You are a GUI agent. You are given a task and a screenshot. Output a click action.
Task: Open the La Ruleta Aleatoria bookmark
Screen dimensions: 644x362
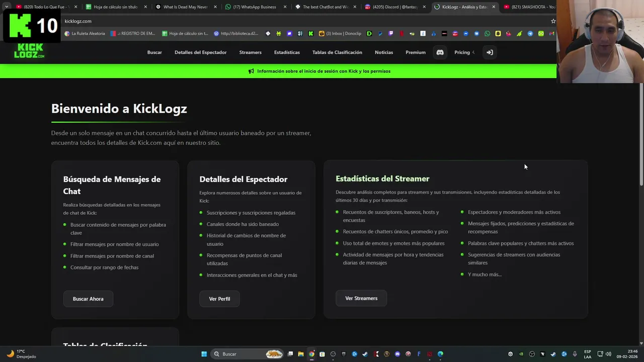click(x=85, y=34)
